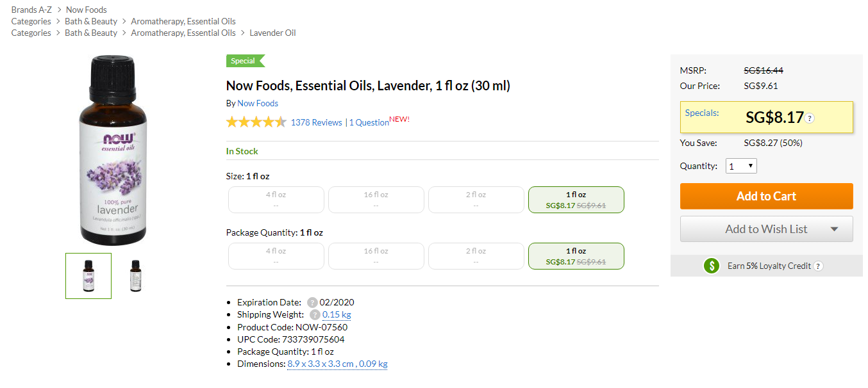This screenshot has width=868, height=388.
Task: Select the front-label bottle thumbnail
Action: point(88,276)
